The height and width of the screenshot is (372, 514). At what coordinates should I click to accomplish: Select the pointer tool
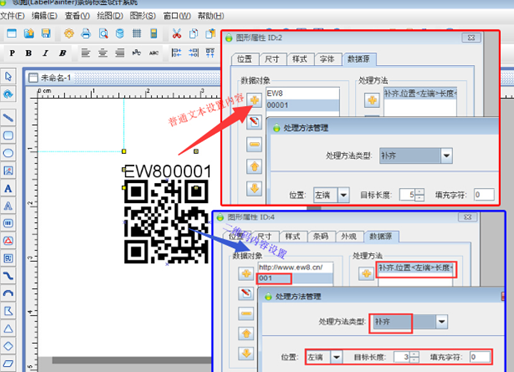(8, 76)
